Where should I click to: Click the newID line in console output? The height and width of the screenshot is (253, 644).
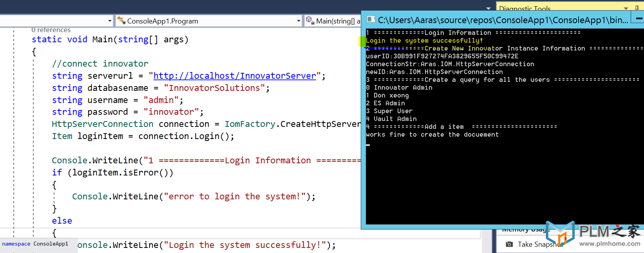434,72
